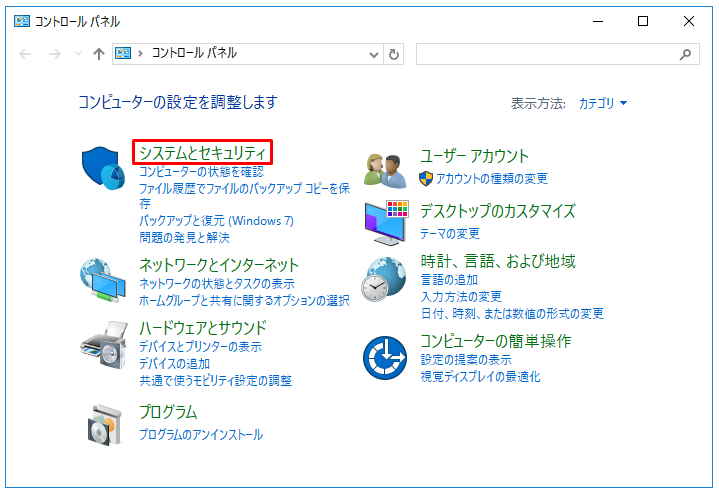Open 視覚ディスプレイの最適化 link
719x493 pixels.
coord(480,376)
